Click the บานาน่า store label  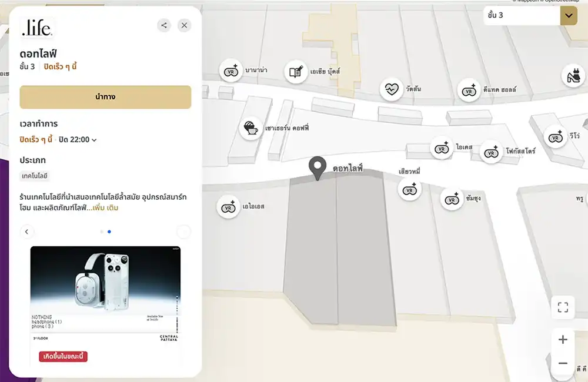click(256, 70)
